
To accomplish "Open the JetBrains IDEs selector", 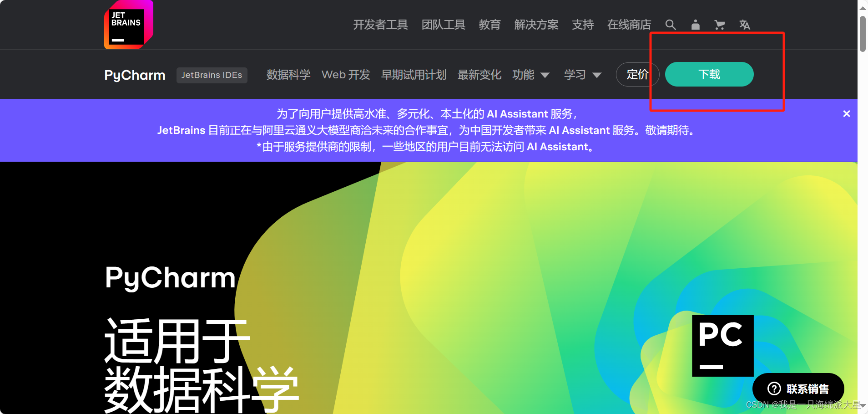I will [x=212, y=75].
